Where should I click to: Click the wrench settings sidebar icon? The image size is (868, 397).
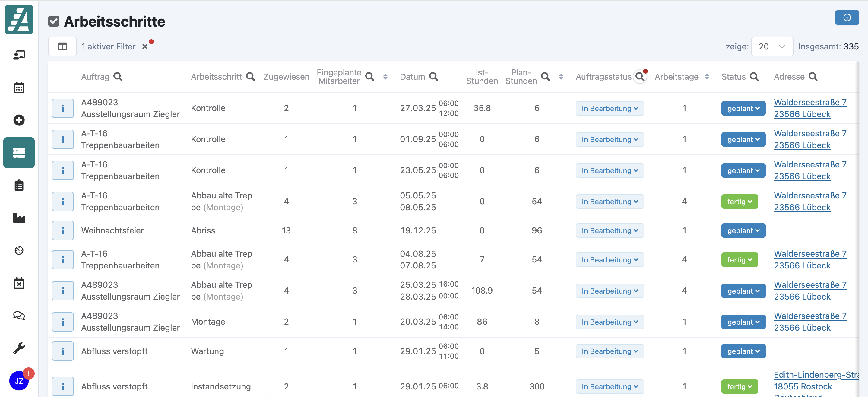(19, 348)
